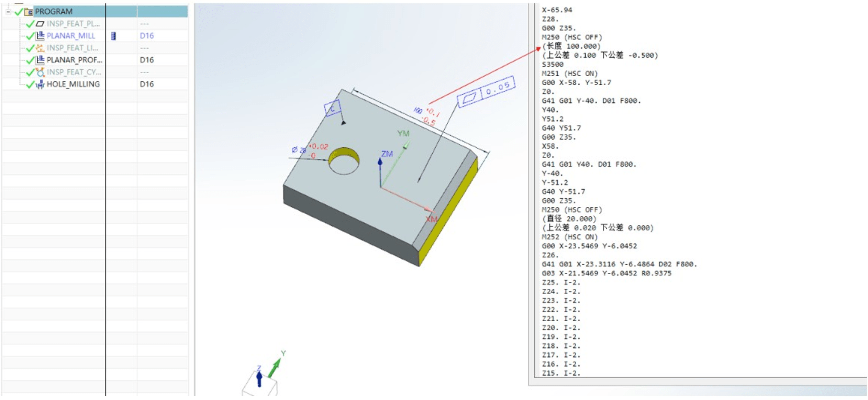Click listing line 'S3500'
This screenshot has width=868, height=400.
[553, 64]
